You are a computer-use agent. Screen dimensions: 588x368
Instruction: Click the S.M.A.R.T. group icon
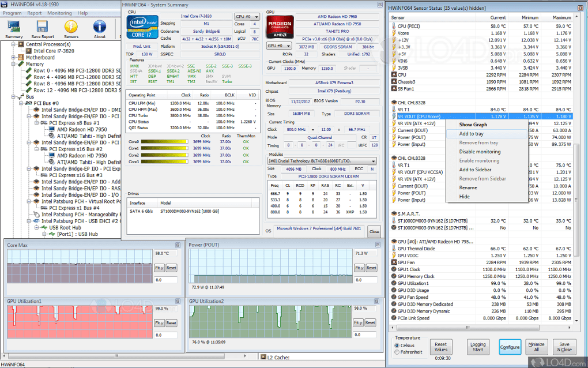click(394, 213)
